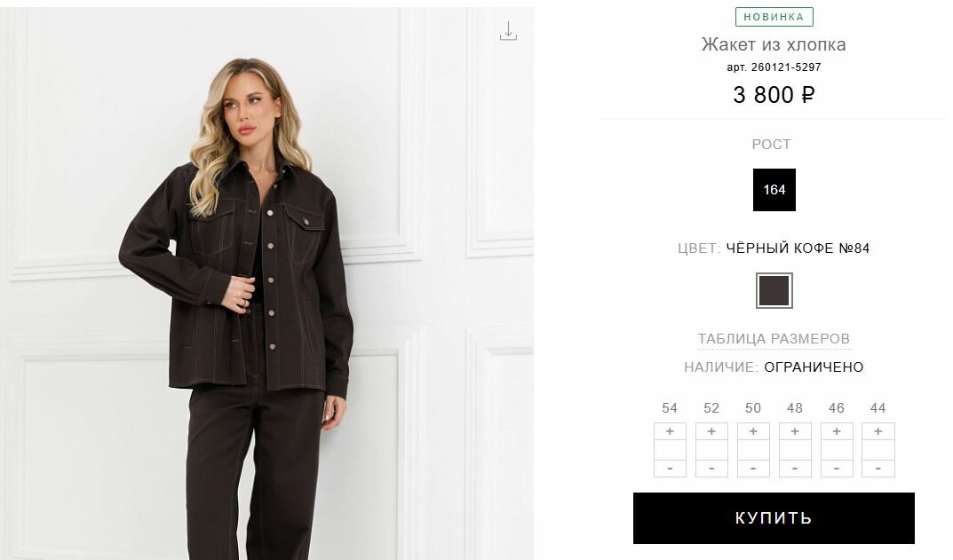This screenshot has width=953, height=560.
Task: Open the model photo of jacket
Action: click(x=266, y=284)
